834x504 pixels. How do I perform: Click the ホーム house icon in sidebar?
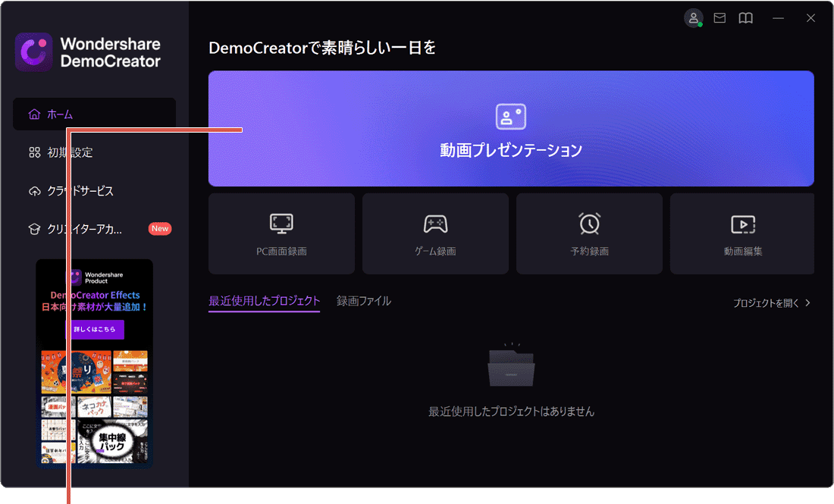(34, 114)
